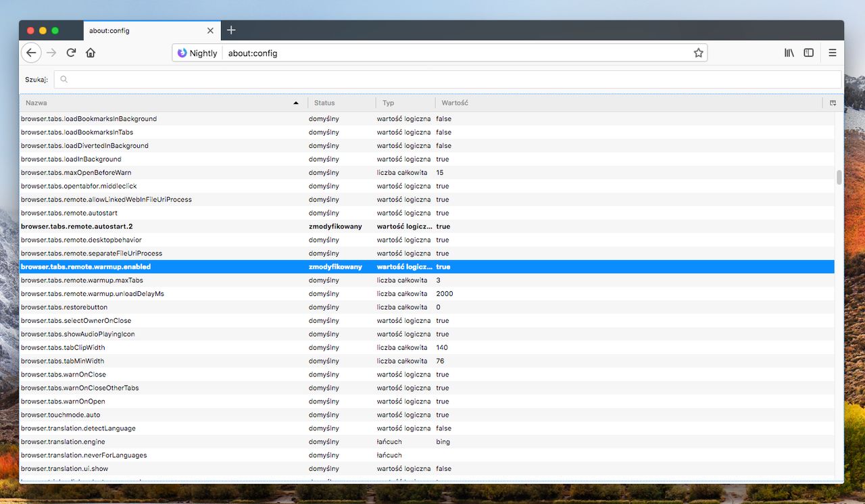Open the home page

91,53
